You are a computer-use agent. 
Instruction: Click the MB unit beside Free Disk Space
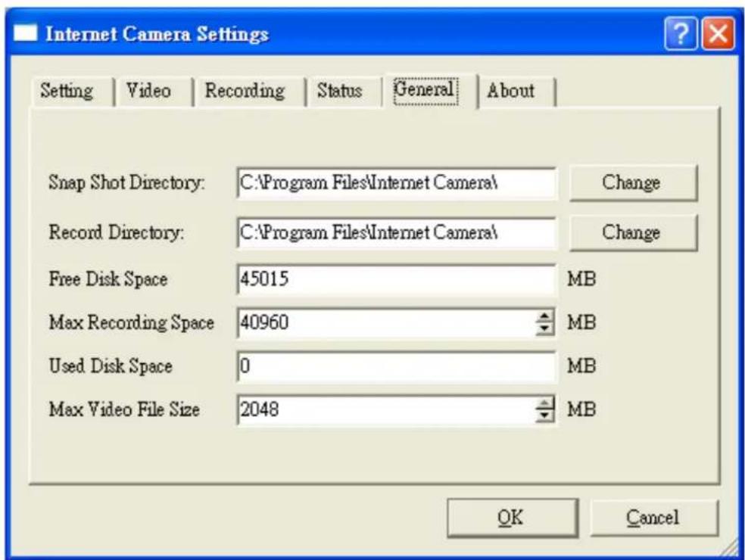click(x=581, y=278)
